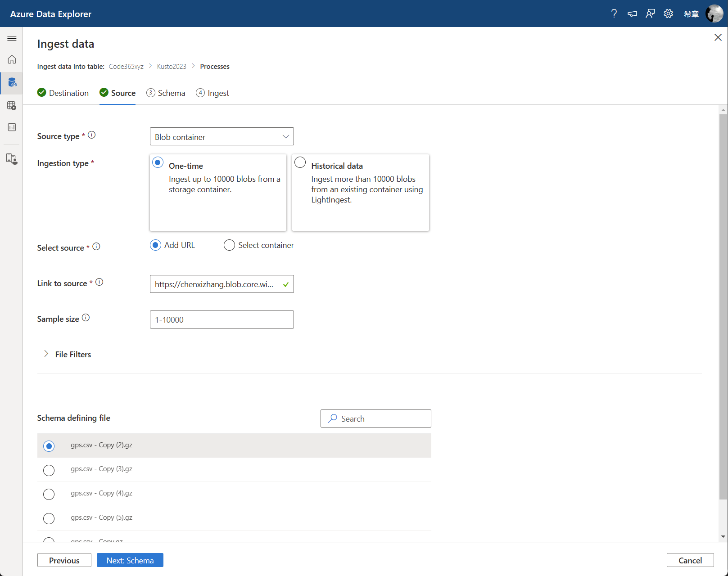Image resolution: width=728 pixels, height=576 pixels.
Task: Click the Sample size info icon
Action: pyautogui.click(x=86, y=318)
